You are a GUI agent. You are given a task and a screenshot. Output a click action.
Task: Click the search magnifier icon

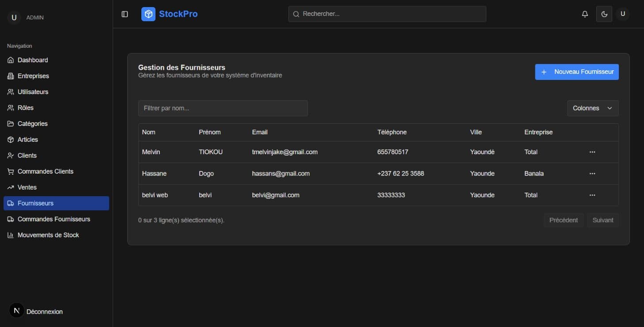click(x=296, y=14)
